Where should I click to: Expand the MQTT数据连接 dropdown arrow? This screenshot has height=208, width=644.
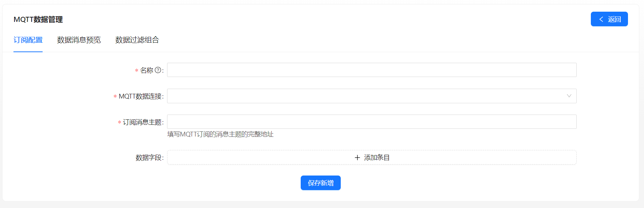[569, 96]
